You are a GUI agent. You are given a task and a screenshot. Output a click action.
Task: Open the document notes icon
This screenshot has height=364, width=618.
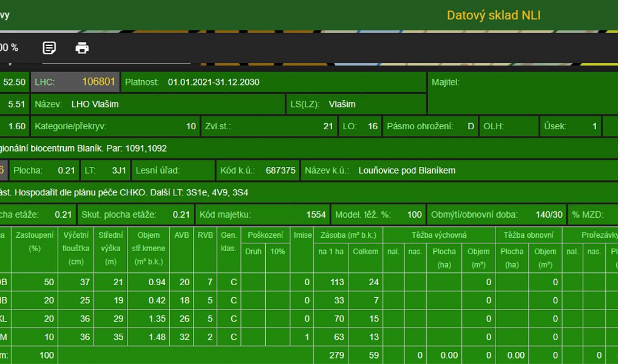(49, 48)
